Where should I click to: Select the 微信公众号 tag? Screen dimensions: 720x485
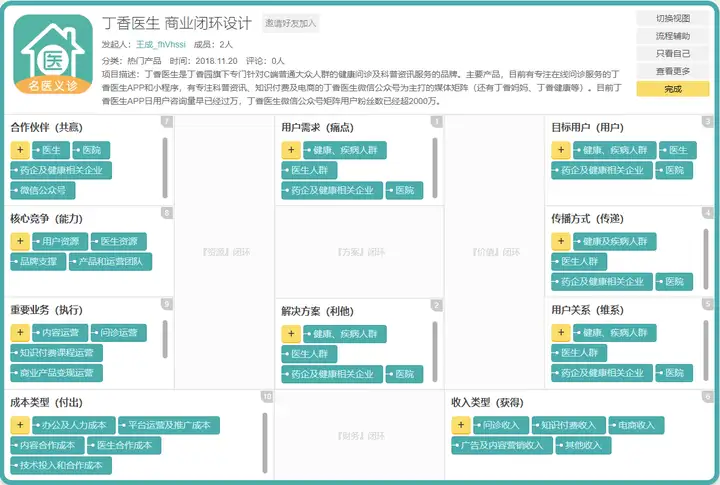click(x=43, y=190)
